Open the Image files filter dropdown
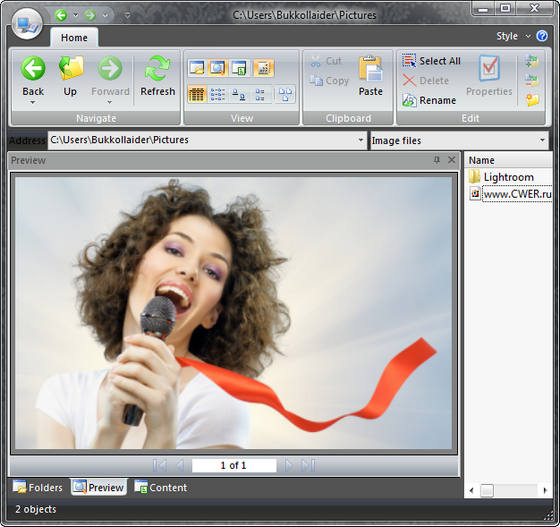 tap(542, 140)
